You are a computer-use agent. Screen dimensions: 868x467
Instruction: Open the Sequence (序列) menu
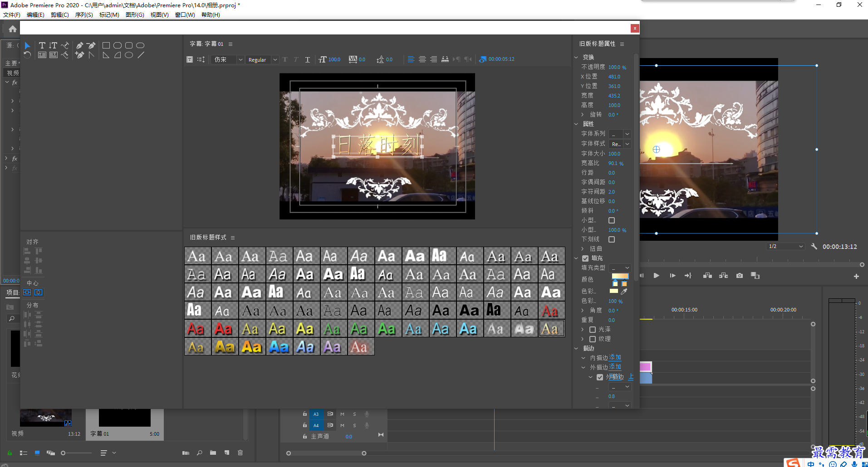pyautogui.click(x=84, y=15)
